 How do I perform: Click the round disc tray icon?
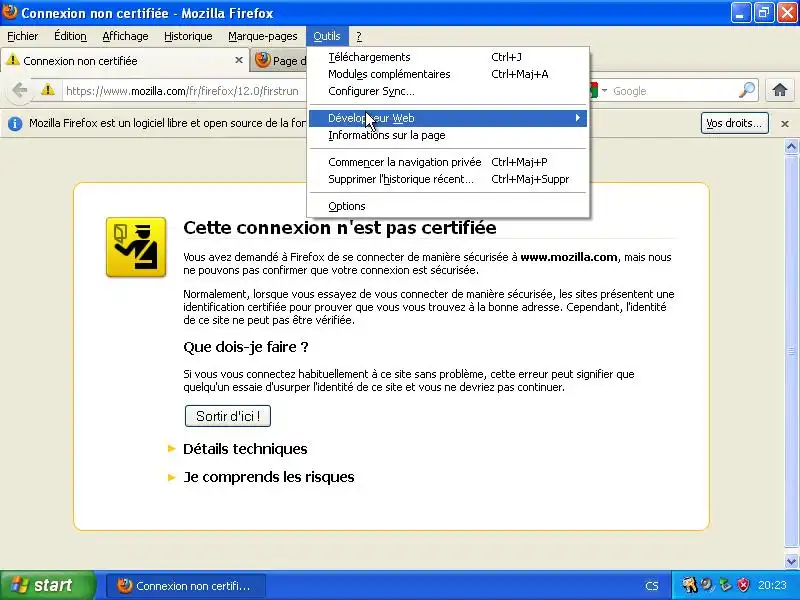pyautogui.click(x=707, y=585)
